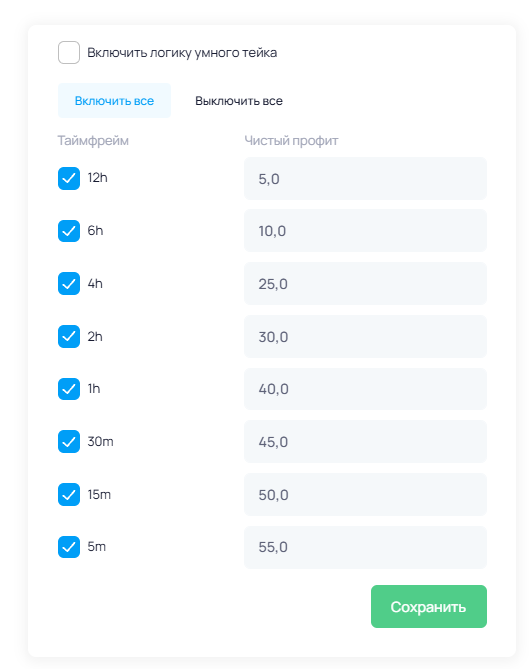
Task: Focus the 12h profit field showing 5,0
Action: (x=365, y=178)
